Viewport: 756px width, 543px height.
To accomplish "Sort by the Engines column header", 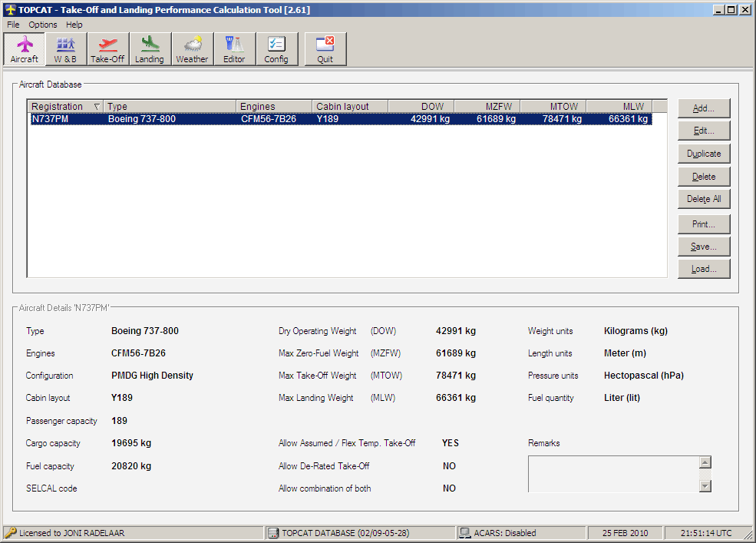I will (274, 106).
